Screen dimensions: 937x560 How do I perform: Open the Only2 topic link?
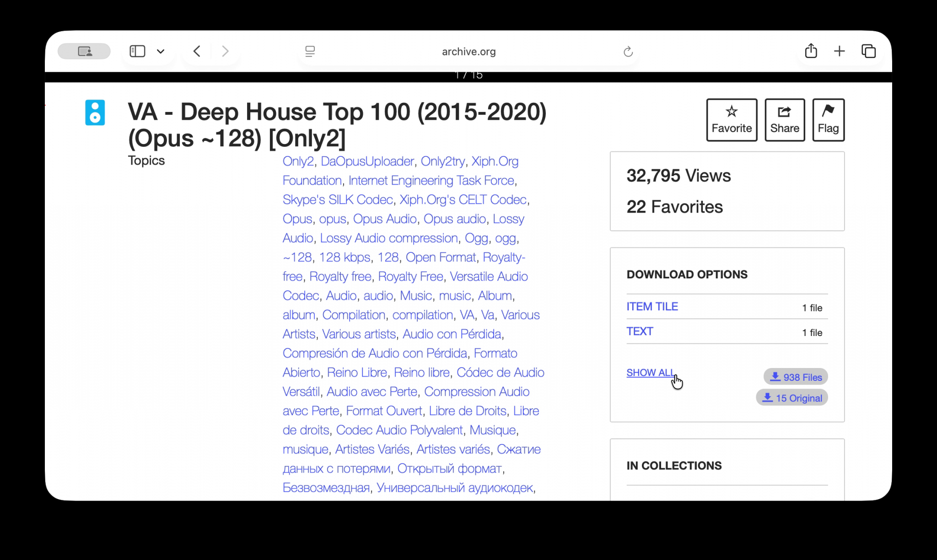pos(298,161)
